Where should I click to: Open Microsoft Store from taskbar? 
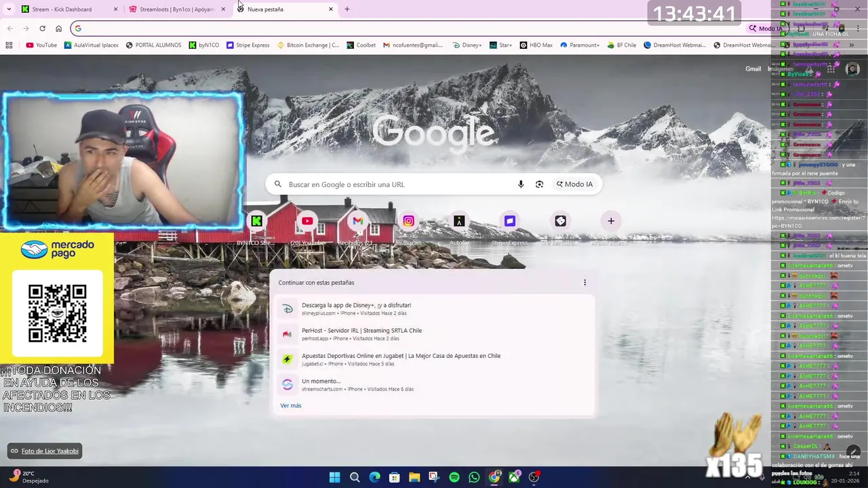394,477
